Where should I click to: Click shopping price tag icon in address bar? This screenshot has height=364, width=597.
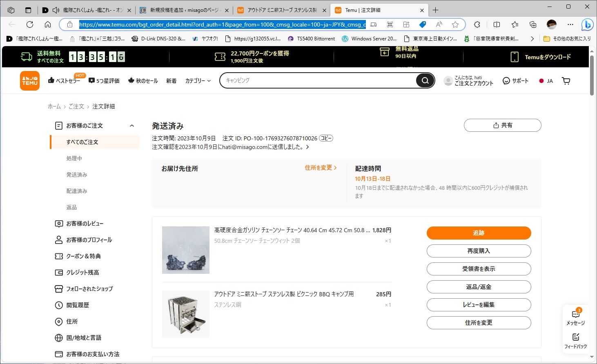[x=423, y=24]
